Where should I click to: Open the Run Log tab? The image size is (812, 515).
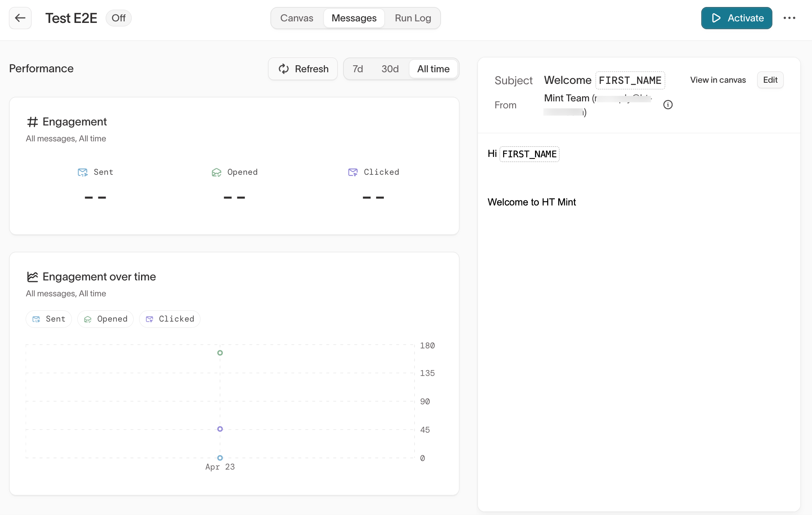[413, 18]
